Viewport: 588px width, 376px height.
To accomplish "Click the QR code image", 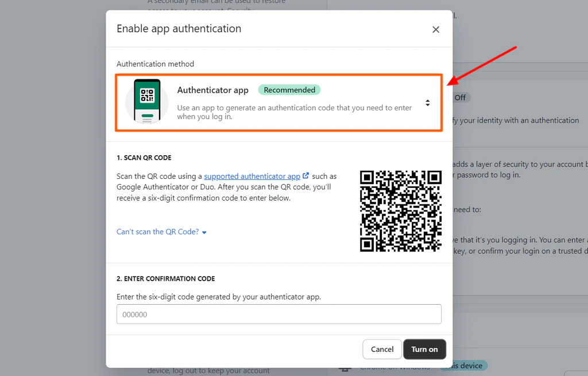I will [x=400, y=211].
